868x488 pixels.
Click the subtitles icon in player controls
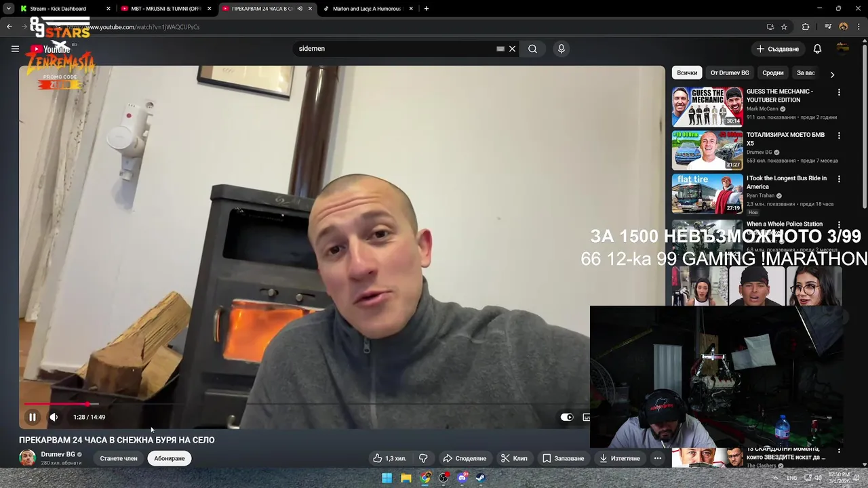pos(587,417)
